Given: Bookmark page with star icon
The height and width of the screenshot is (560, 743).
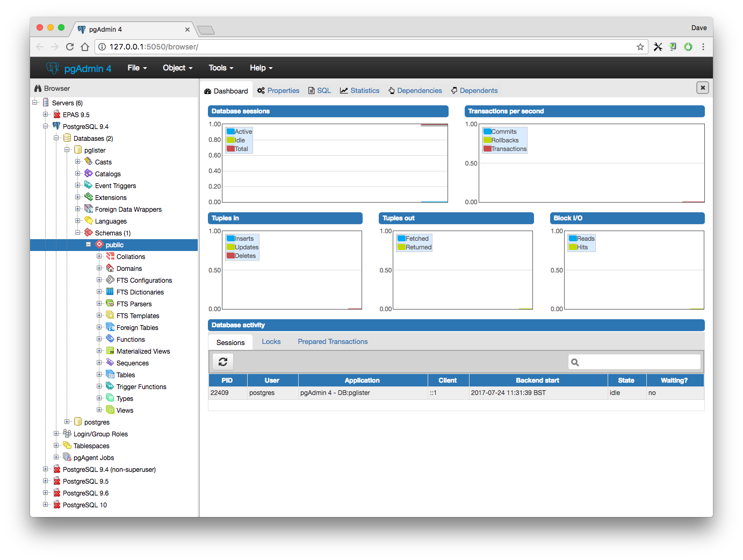Looking at the screenshot, I should [640, 47].
